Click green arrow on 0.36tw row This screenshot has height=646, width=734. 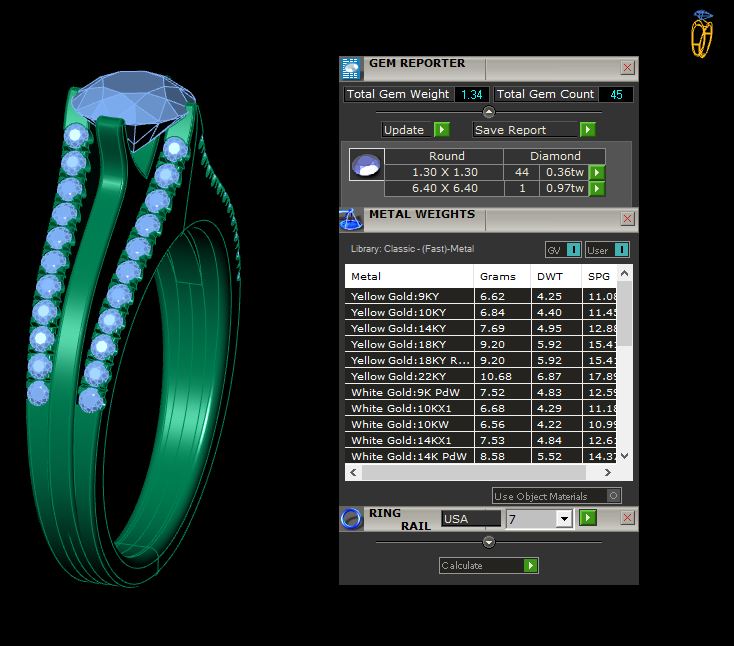(x=596, y=172)
